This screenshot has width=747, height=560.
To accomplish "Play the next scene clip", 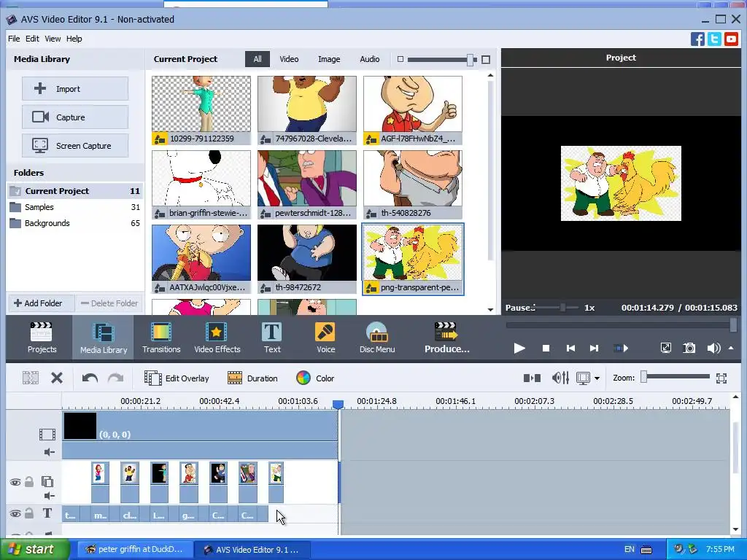I will point(620,348).
